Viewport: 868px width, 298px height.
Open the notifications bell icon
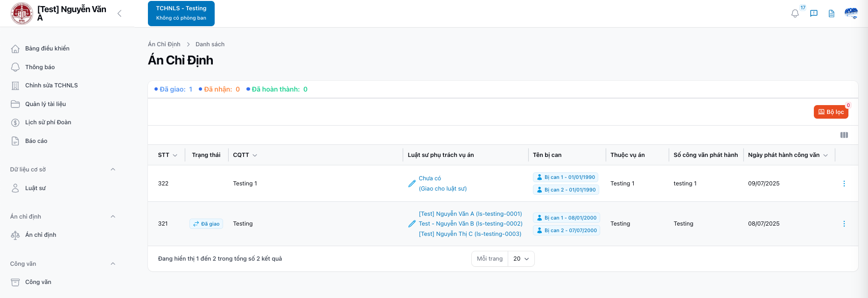tap(795, 14)
